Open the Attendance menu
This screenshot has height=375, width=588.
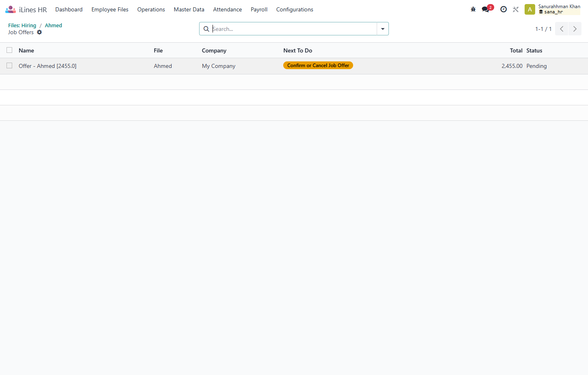click(228, 9)
